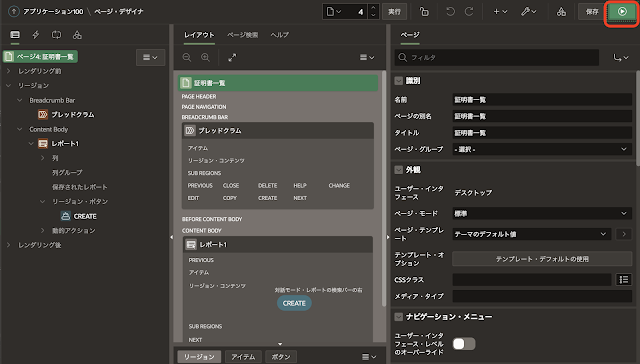Click the application home up-arrow icon
The width and height of the screenshot is (640, 364).
pos(13,11)
